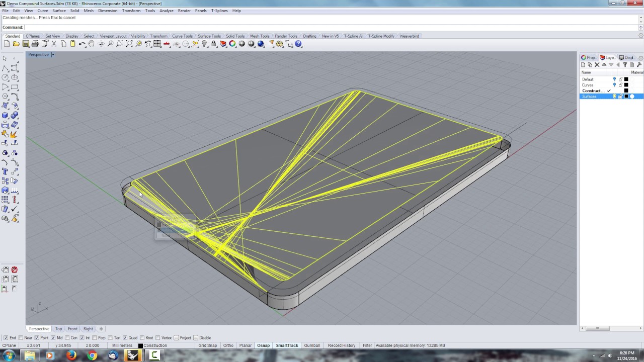Toggle Record History in the status bar
Image resolution: width=644 pixels, height=362 pixels.
[342, 345]
